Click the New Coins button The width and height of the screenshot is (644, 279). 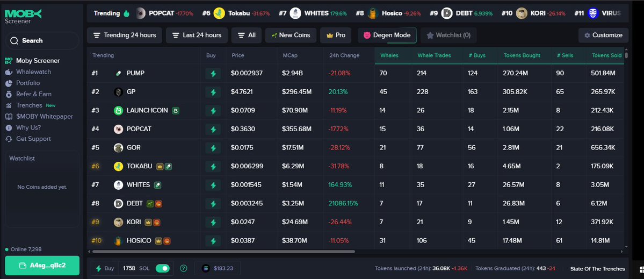tap(291, 35)
